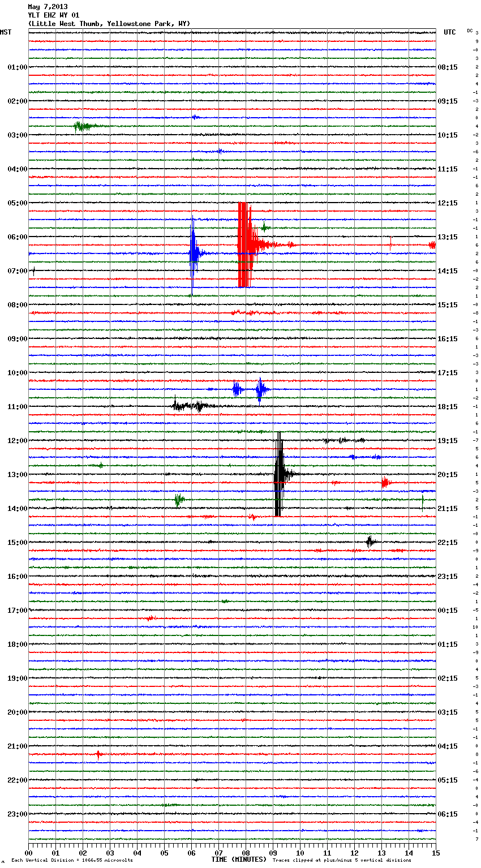Click the "DC" column header

pos(470,31)
